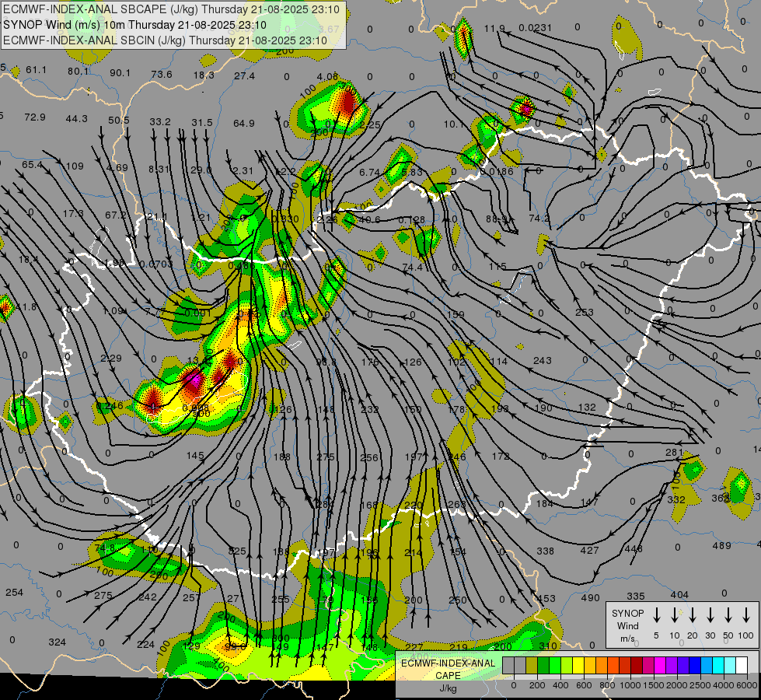Select the white 6000 swatch in CAPE legend
761x700 pixels.
coord(742,666)
